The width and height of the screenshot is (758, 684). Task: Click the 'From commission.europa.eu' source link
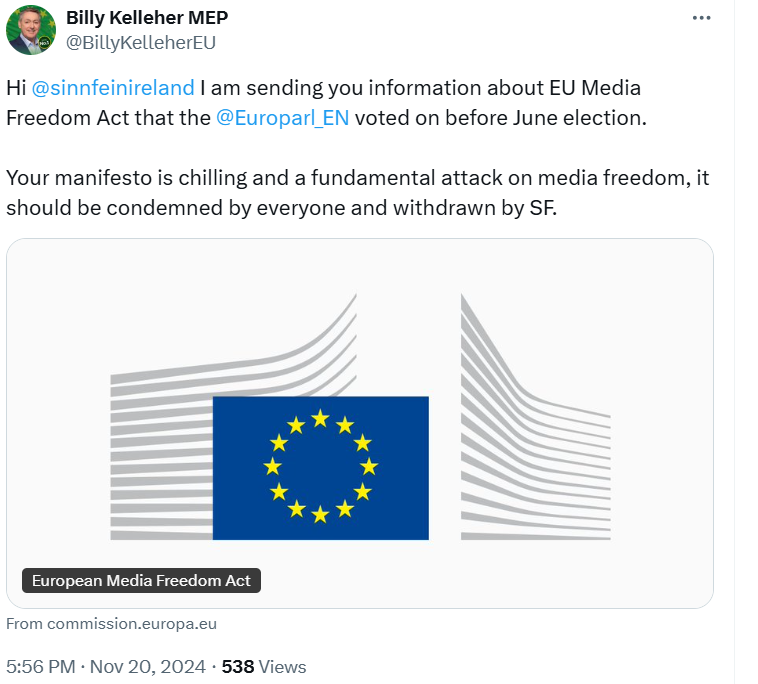[x=111, y=623]
